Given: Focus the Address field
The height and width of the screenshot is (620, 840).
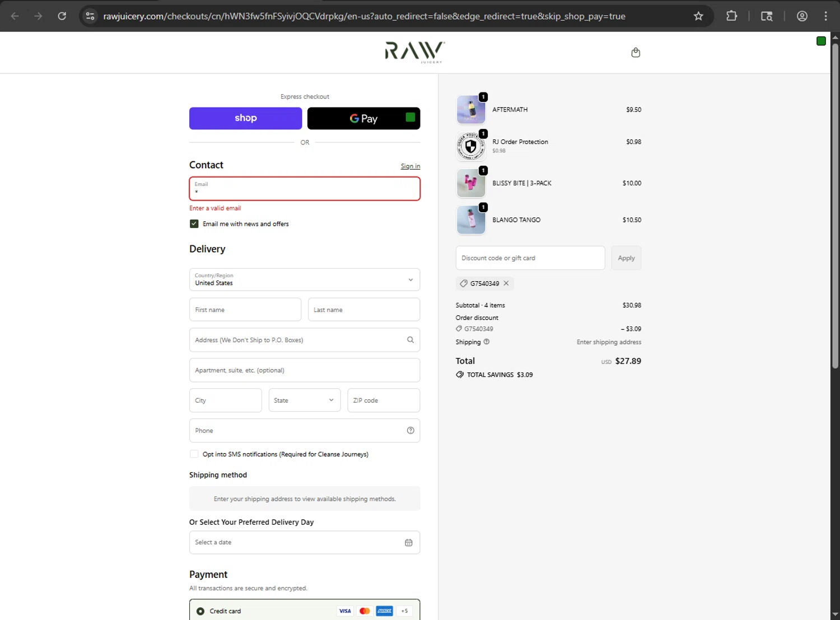Looking at the screenshot, I should point(305,340).
